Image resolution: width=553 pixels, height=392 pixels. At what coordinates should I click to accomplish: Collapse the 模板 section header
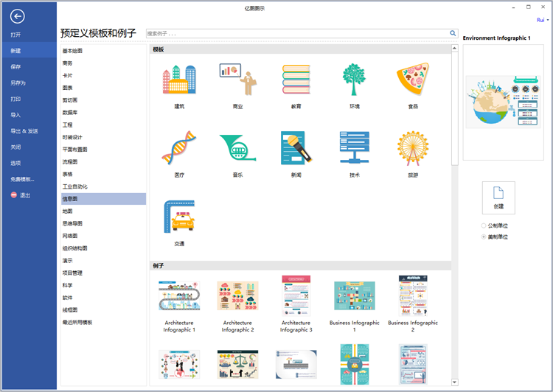(x=300, y=49)
